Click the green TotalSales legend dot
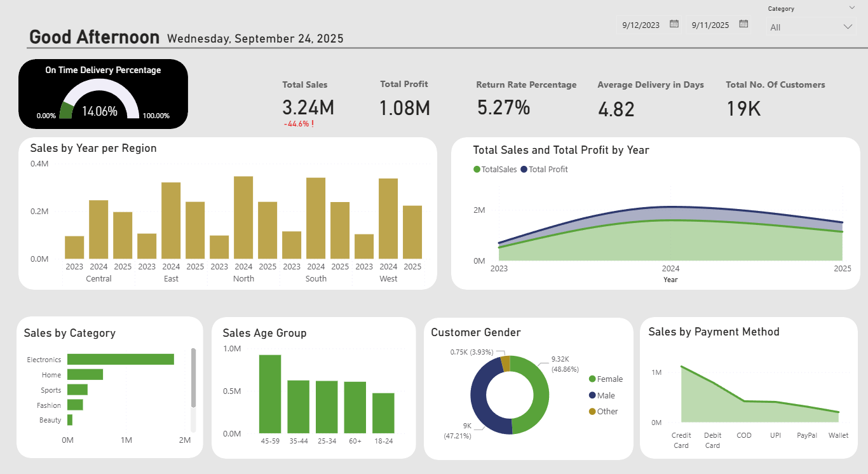The width and height of the screenshot is (868, 474). [477, 170]
